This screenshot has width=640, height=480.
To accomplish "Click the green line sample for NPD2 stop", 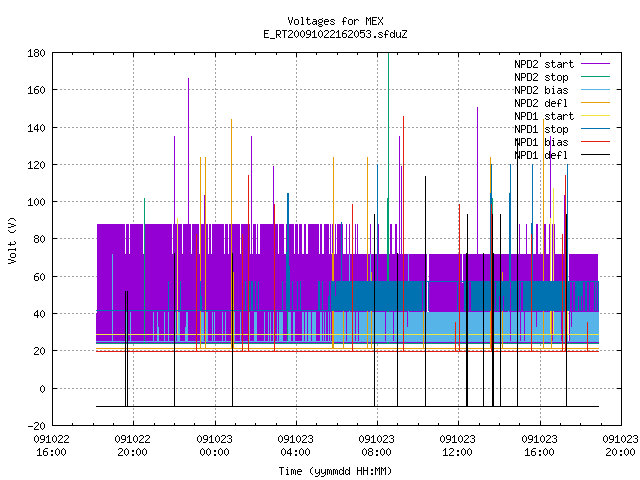I will point(596,77).
